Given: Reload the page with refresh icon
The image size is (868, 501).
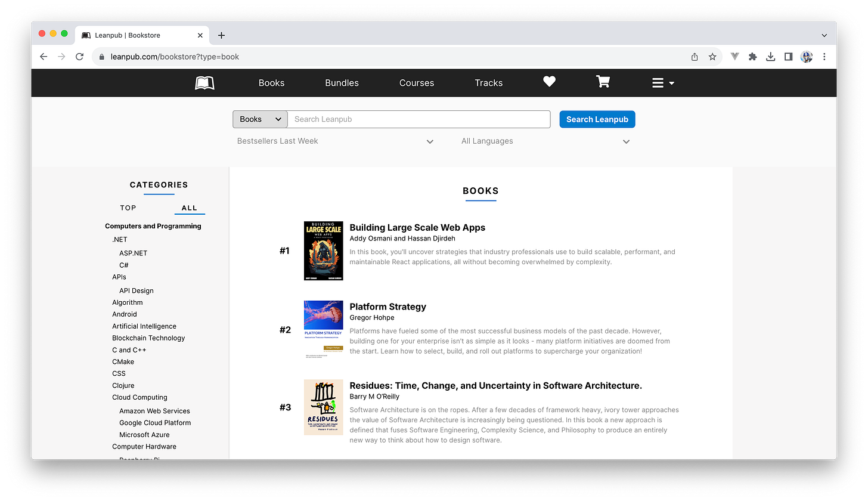Looking at the screenshot, I should pyautogui.click(x=79, y=57).
